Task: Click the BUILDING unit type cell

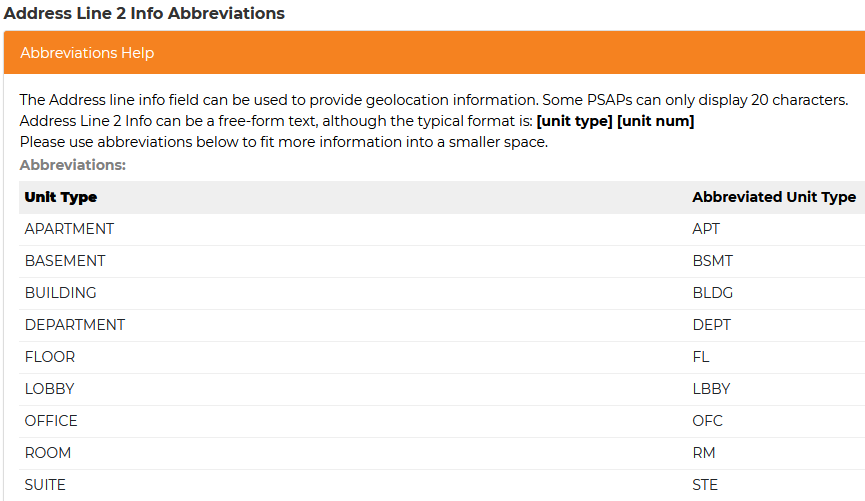Action: coord(60,293)
